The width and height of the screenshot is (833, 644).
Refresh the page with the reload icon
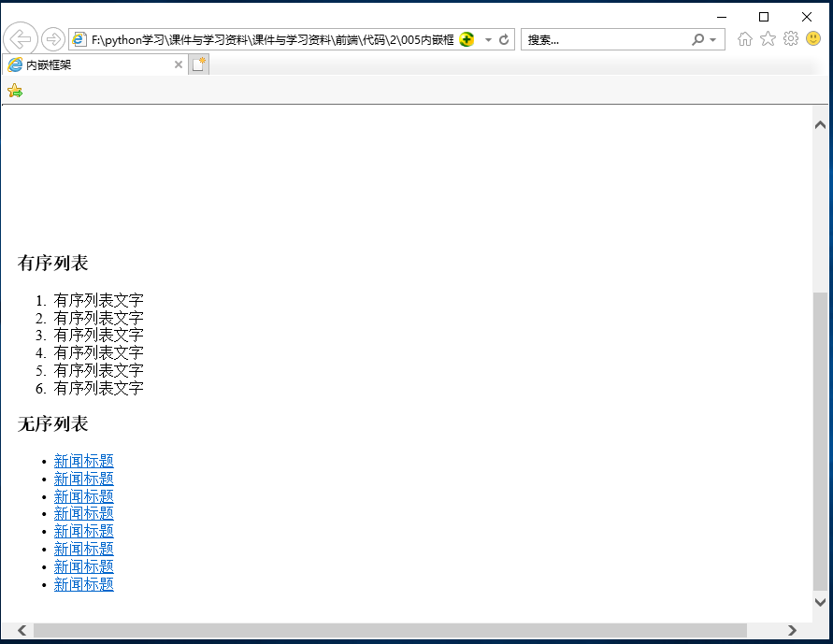[x=504, y=40]
